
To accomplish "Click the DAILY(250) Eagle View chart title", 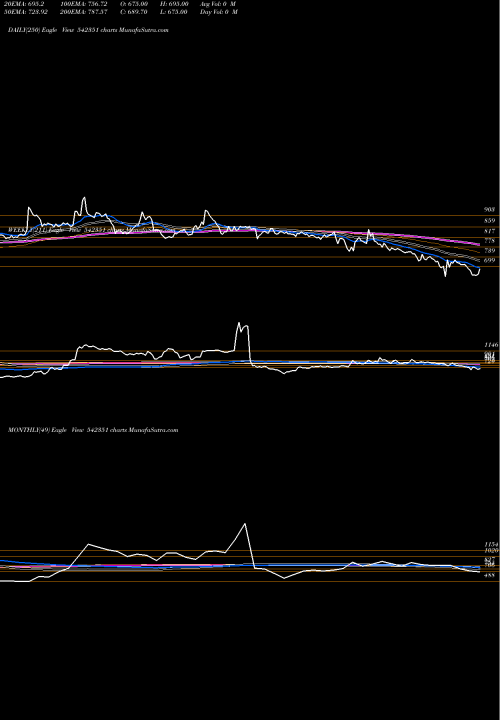I will click(88, 30).
